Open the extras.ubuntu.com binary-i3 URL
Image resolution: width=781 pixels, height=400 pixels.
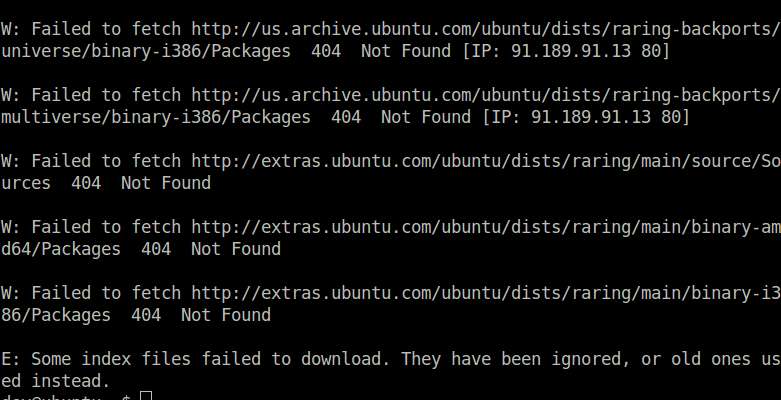coord(486,293)
